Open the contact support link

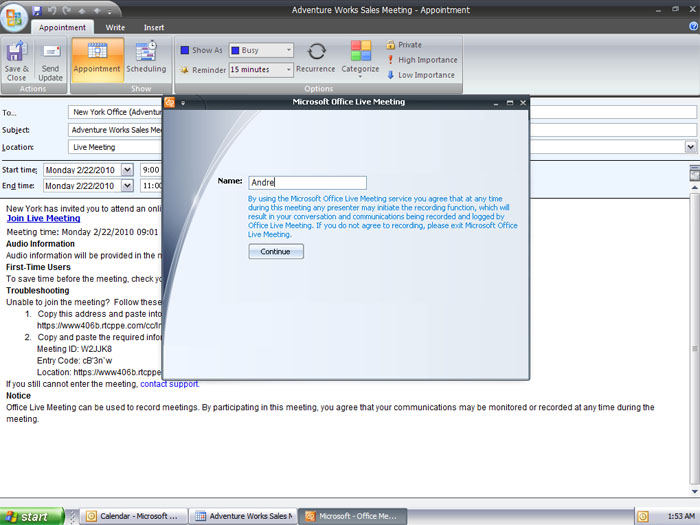click(x=169, y=384)
